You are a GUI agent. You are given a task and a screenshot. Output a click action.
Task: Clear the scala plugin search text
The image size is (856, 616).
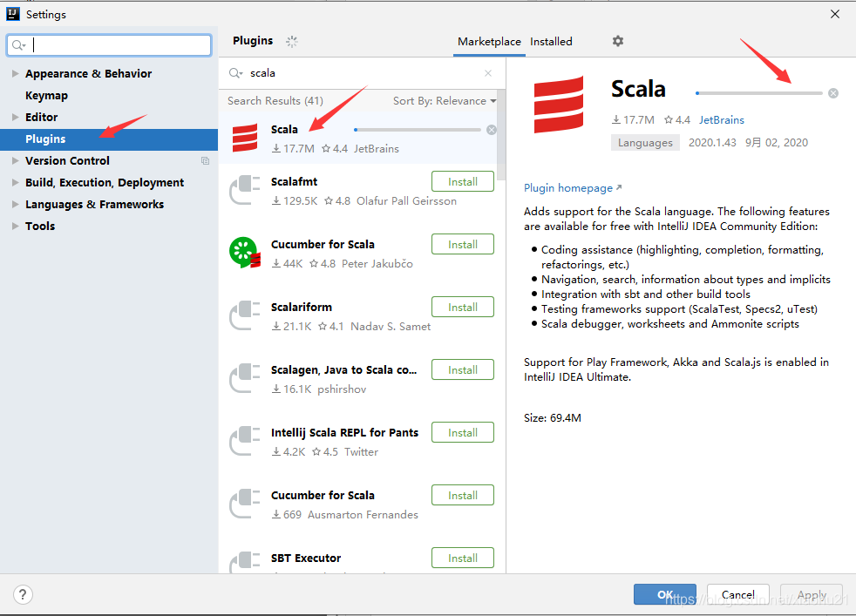coord(488,73)
